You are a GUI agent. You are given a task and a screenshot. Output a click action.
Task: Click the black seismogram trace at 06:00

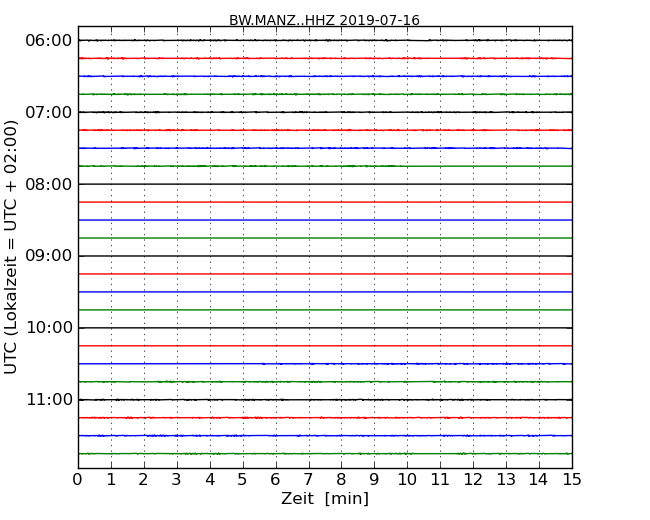pos(325,40)
